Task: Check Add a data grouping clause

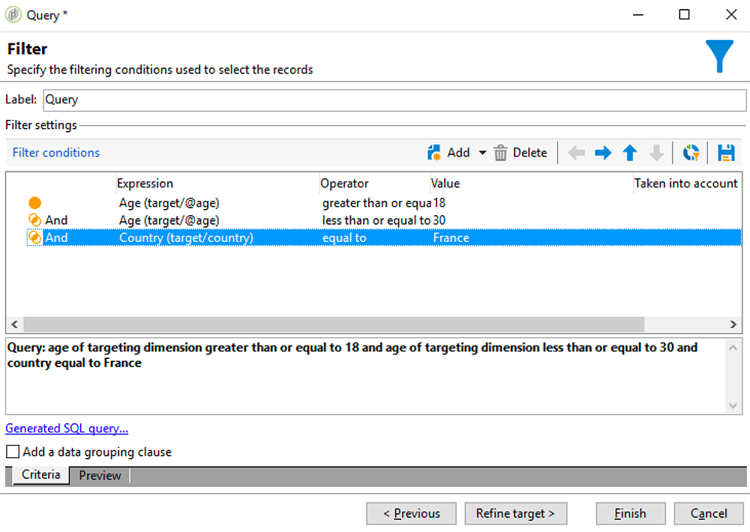Action: click(x=13, y=452)
